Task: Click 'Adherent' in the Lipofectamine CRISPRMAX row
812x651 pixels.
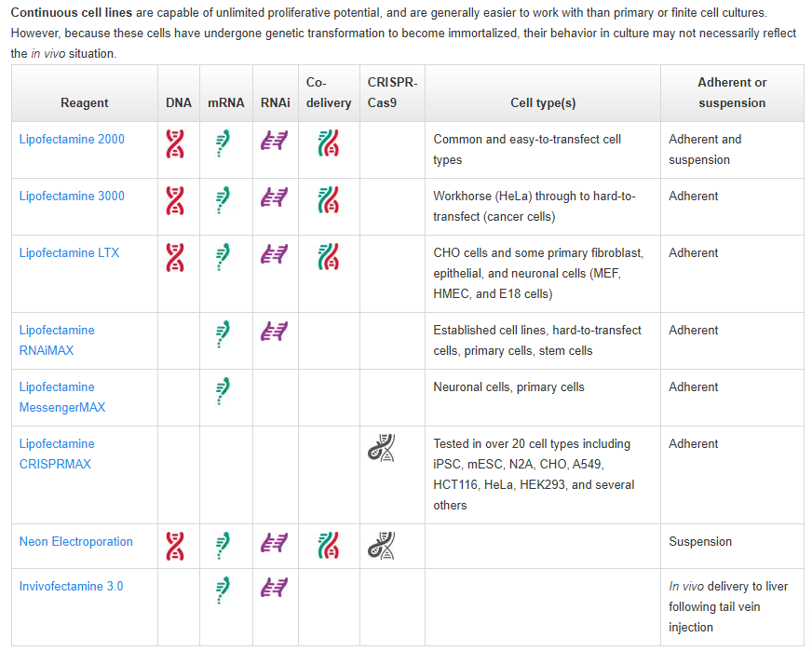Action: tap(694, 444)
